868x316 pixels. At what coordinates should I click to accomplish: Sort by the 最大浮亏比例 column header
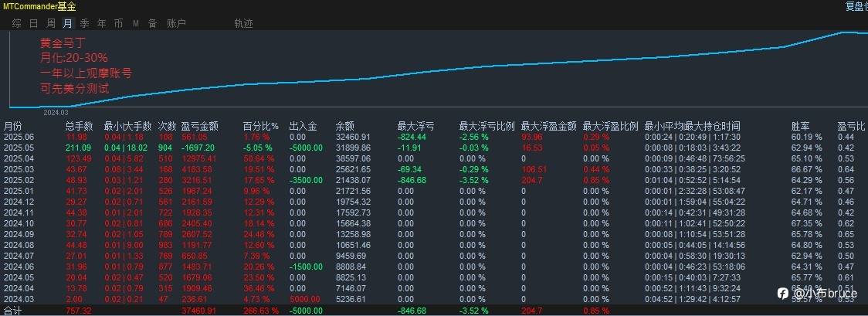tap(487, 126)
